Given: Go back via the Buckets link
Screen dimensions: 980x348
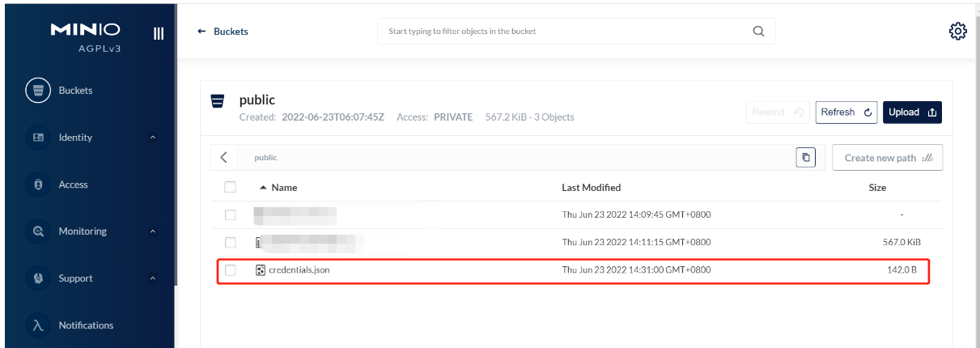Looking at the screenshot, I should pyautogui.click(x=223, y=32).
